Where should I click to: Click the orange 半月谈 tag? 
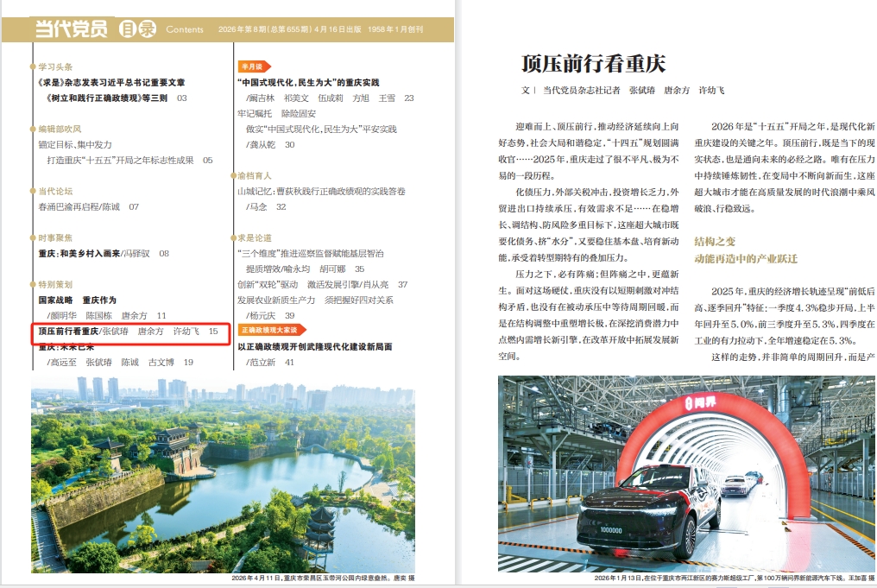click(x=252, y=66)
